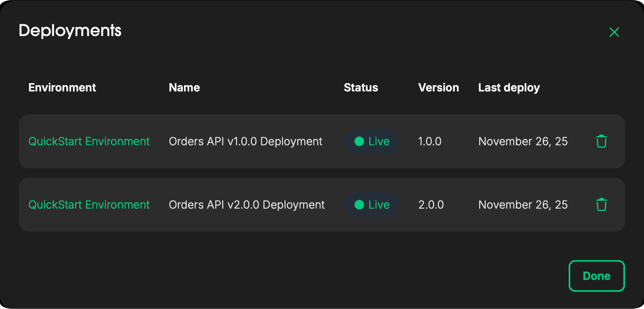Click the Last deploy column header
This screenshot has width=644, height=309.
(x=509, y=88)
